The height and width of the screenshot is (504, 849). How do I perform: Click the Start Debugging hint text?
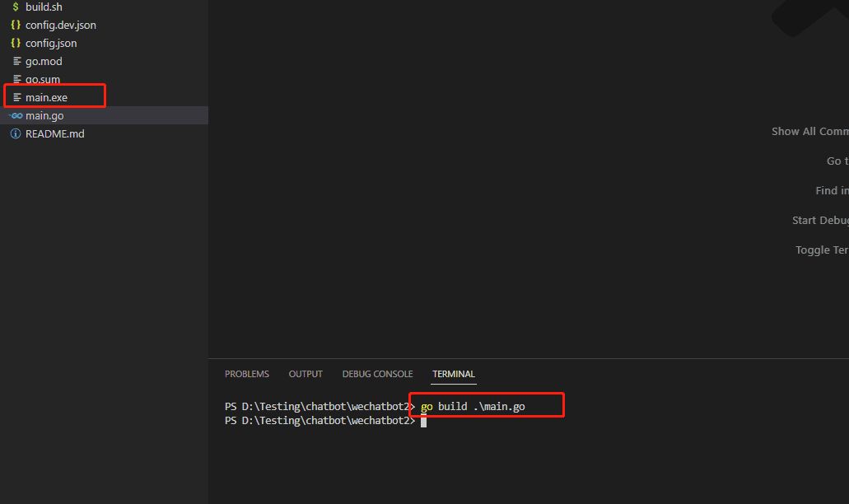coord(820,221)
